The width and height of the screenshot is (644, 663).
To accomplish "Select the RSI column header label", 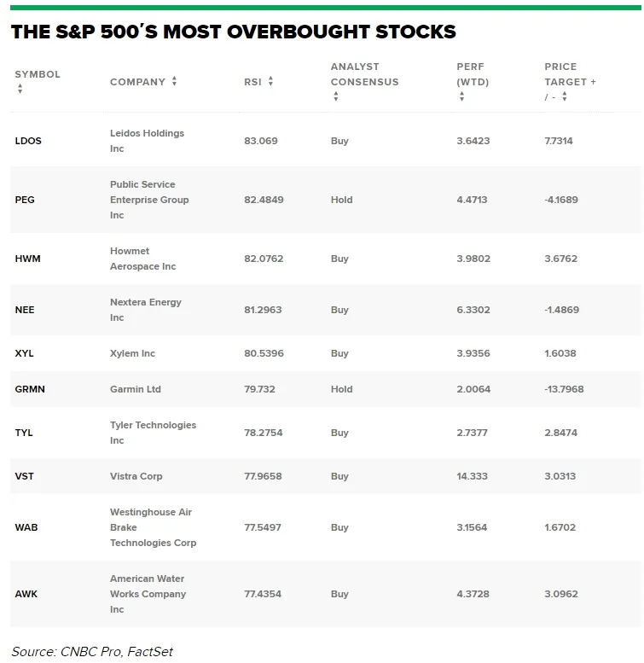I will tap(252, 82).
